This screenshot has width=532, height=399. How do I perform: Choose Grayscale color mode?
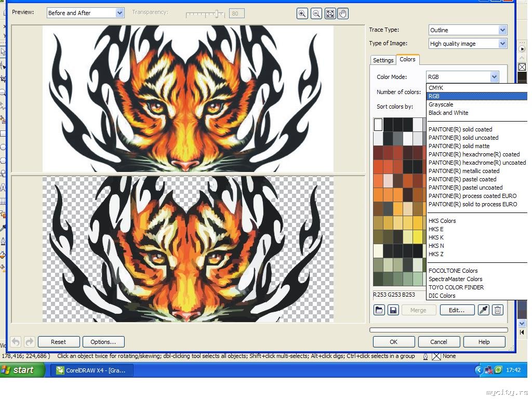coord(477,104)
